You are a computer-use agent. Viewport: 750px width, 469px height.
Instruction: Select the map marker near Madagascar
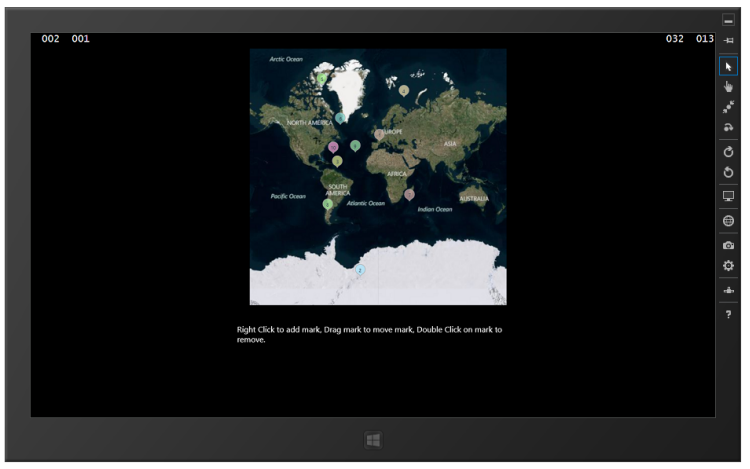(409, 194)
